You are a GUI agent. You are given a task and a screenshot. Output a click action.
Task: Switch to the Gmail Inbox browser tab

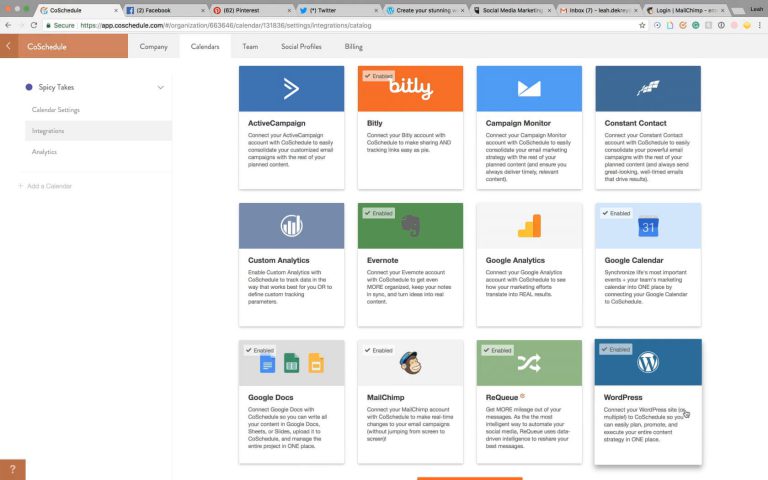(599, 10)
